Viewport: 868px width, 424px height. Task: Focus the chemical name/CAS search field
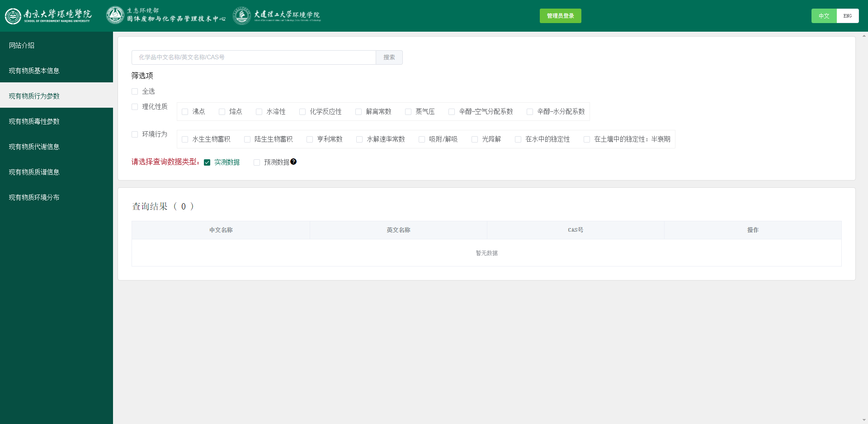pos(254,57)
